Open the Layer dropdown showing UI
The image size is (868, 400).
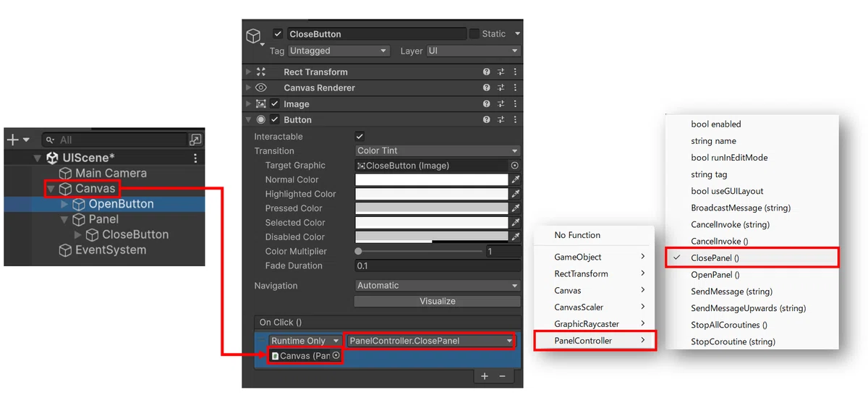[x=473, y=51]
